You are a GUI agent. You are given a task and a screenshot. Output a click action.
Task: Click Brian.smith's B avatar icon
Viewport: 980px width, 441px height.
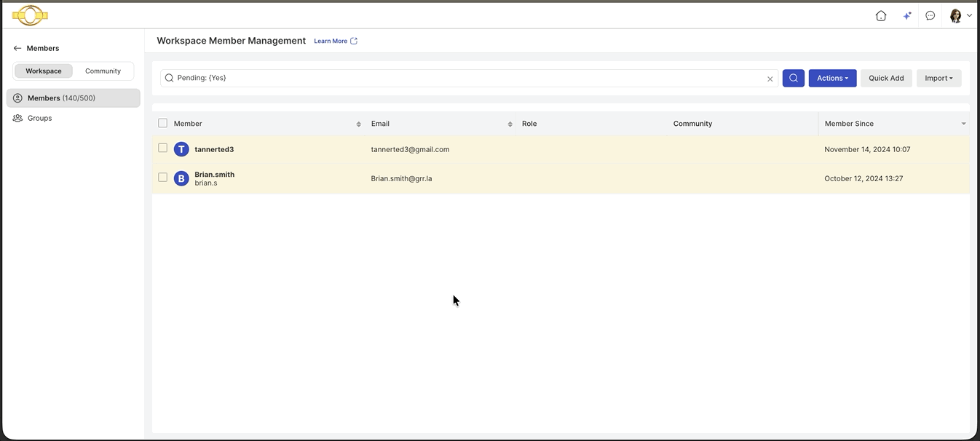click(181, 178)
